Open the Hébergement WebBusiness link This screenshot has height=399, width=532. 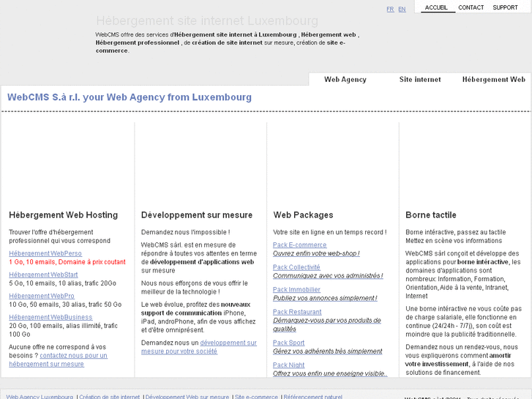coord(50,317)
